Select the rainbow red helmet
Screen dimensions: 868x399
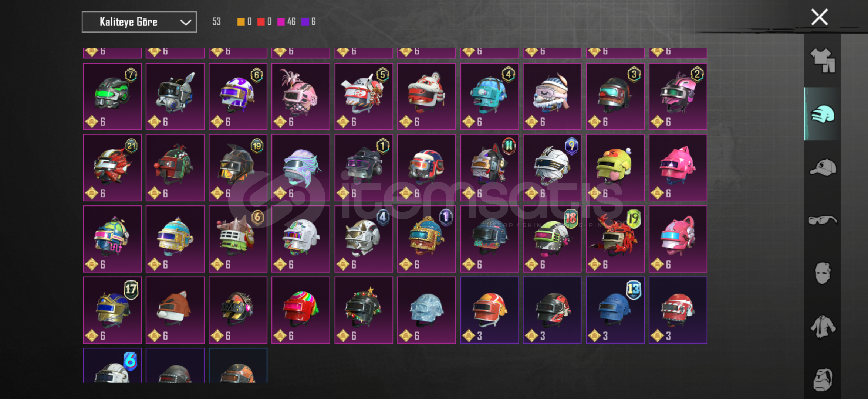301,310
